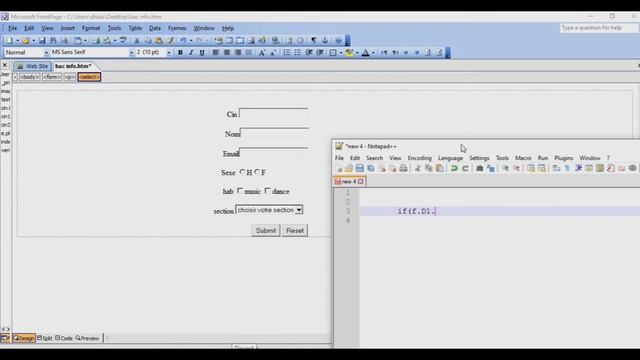Image resolution: width=640 pixels, height=360 pixels.
Task: Click Borders icon in FrontPage toolbar
Action: [333, 53]
